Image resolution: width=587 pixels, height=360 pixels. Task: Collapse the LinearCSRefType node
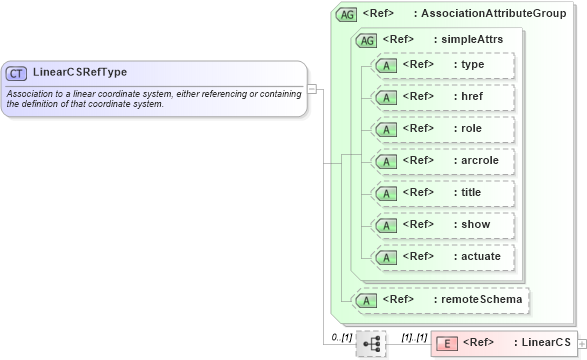click(312, 89)
